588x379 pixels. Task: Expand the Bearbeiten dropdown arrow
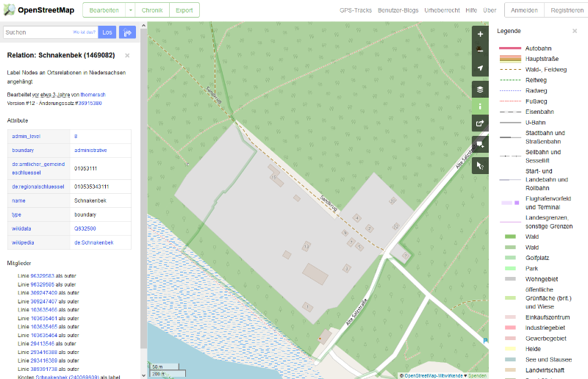(x=130, y=10)
